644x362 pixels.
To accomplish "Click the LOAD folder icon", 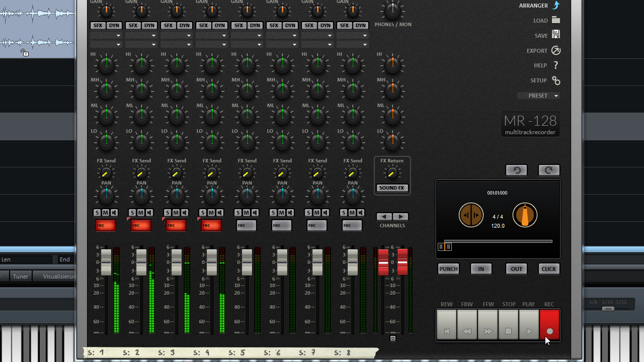I will (x=556, y=20).
